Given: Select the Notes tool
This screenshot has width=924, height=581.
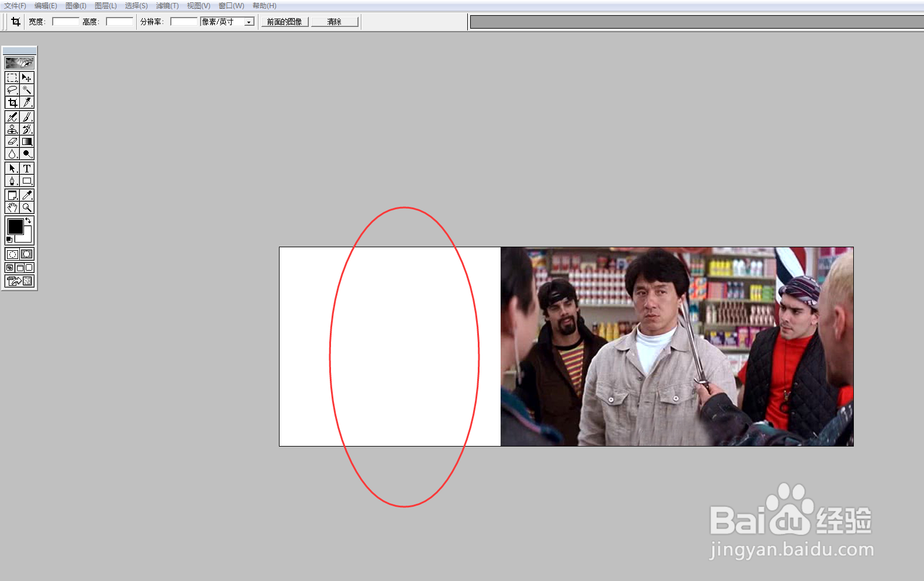Looking at the screenshot, I should point(12,195).
